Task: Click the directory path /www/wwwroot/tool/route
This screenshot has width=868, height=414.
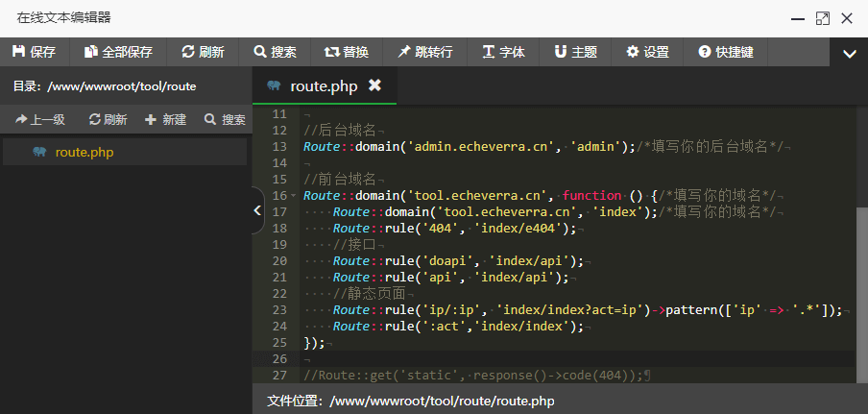Action: coord(122,86)
